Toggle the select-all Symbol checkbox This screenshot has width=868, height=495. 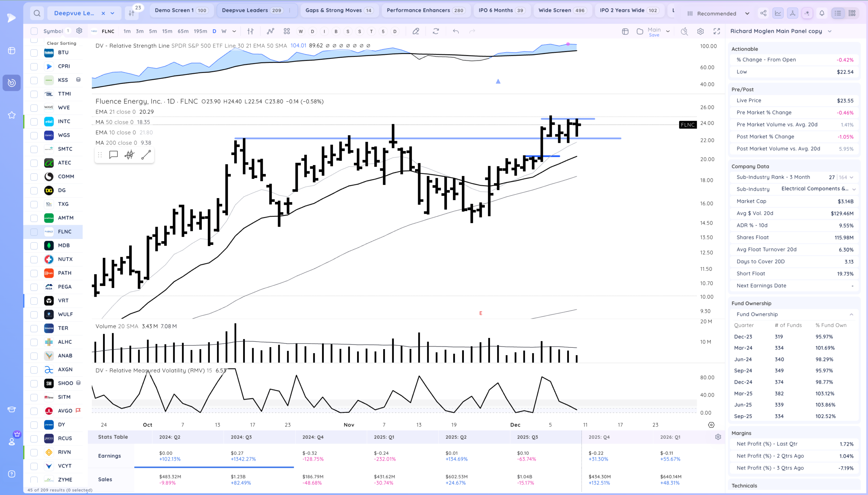coord(34,31)
